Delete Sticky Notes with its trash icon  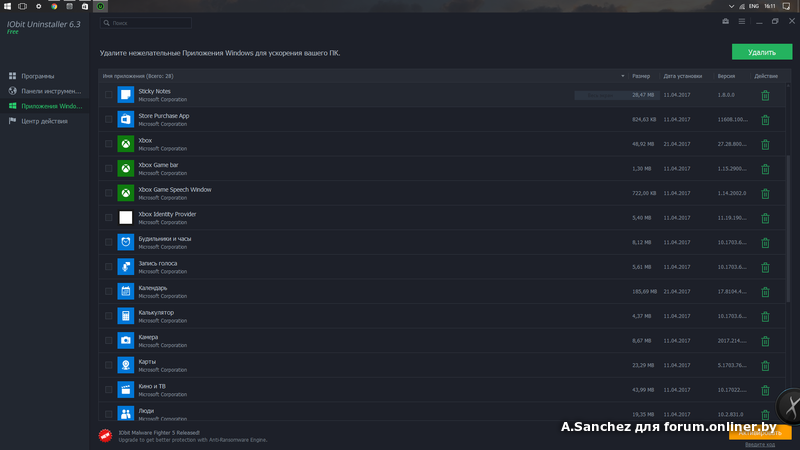tap(765, 95)
